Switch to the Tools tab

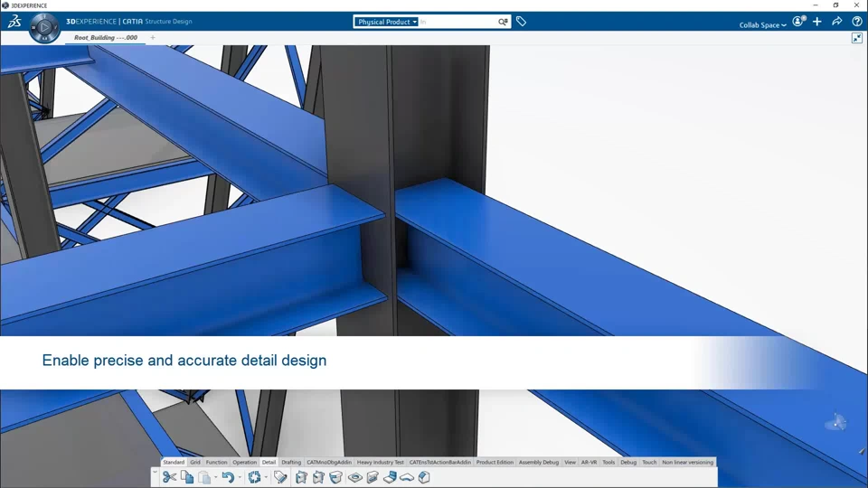point(609,462)
